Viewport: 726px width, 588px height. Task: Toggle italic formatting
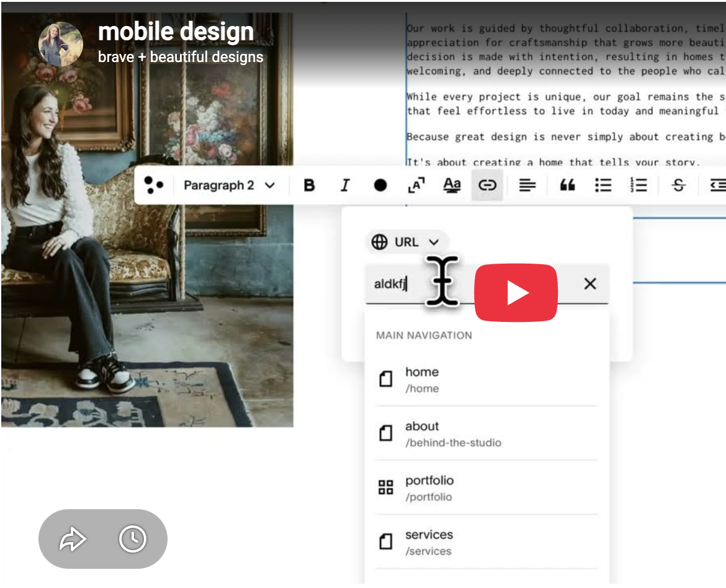point(345,185)
